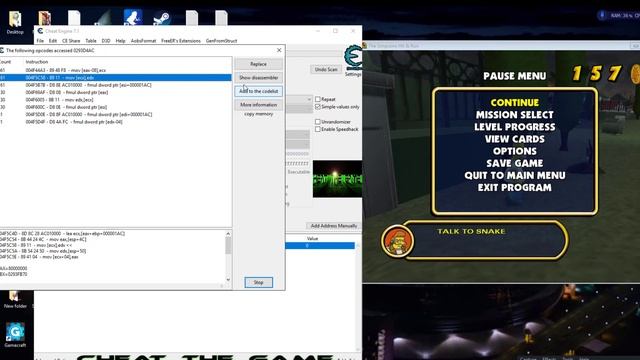The height and width of the screenshot is (360, 640).
Task: Enable the Unrandomizer checkbox
Action: [x=318, y=122]
